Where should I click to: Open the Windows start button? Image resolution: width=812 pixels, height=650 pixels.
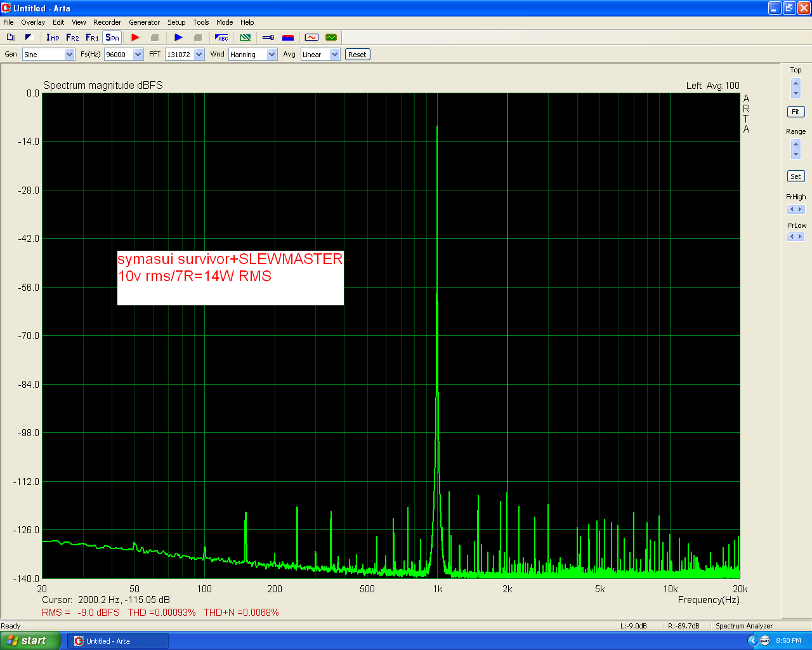pyautogui.click(x=30, y=641)
